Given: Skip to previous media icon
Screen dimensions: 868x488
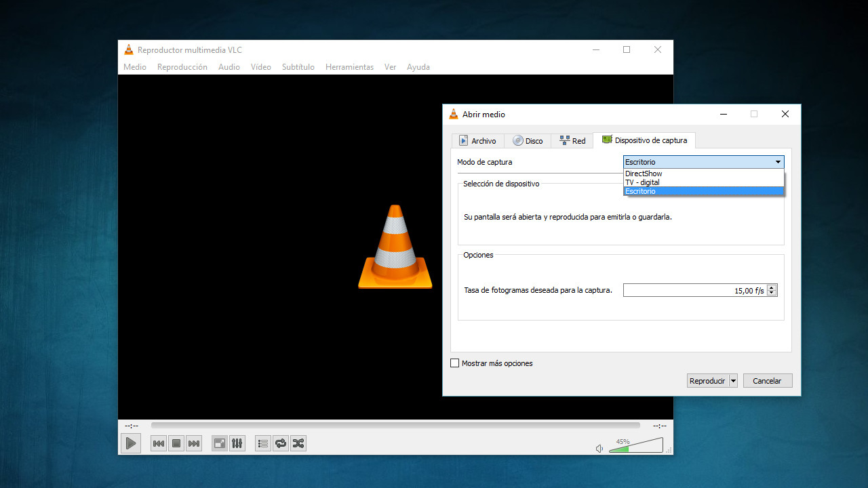Looking at the screenshot, I should coord(158,443).
